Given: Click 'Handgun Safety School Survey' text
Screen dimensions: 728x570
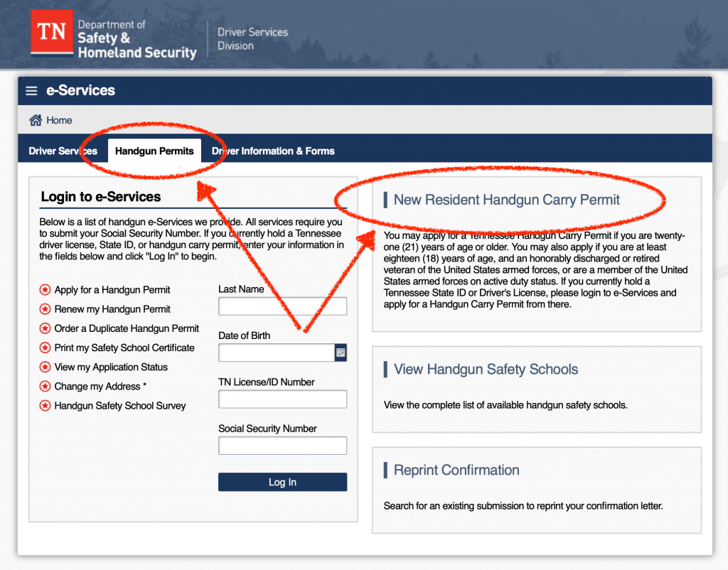Looking at the screenshot, I should click(x=119, y=406).
